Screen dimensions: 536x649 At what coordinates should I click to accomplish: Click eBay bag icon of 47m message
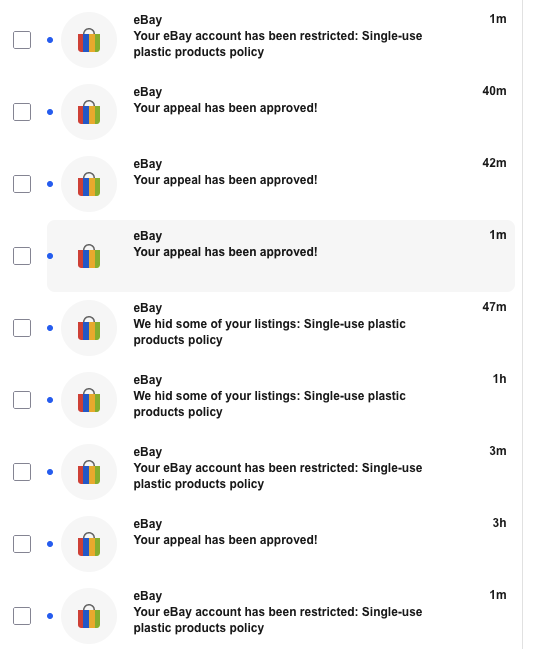[89, 328]
